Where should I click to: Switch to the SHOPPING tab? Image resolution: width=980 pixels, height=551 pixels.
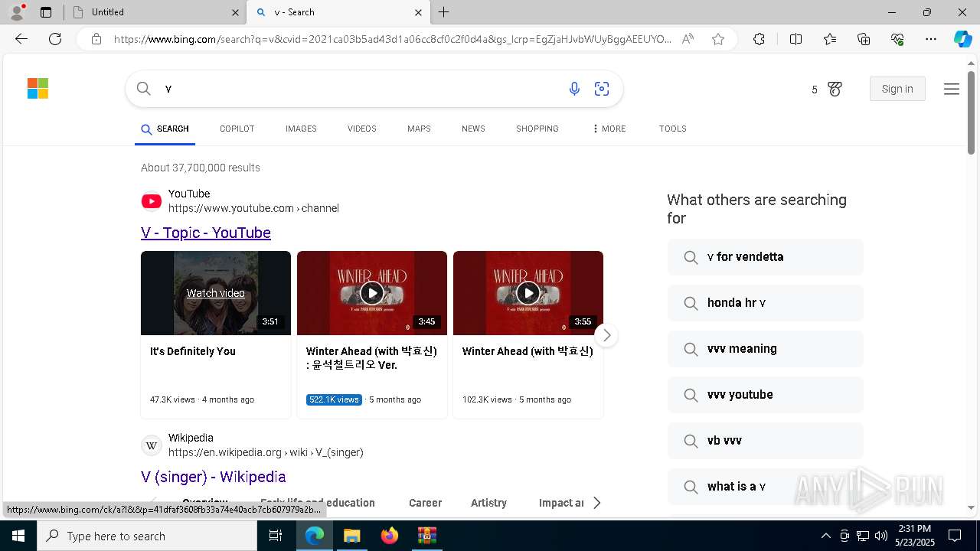(537, 129)
